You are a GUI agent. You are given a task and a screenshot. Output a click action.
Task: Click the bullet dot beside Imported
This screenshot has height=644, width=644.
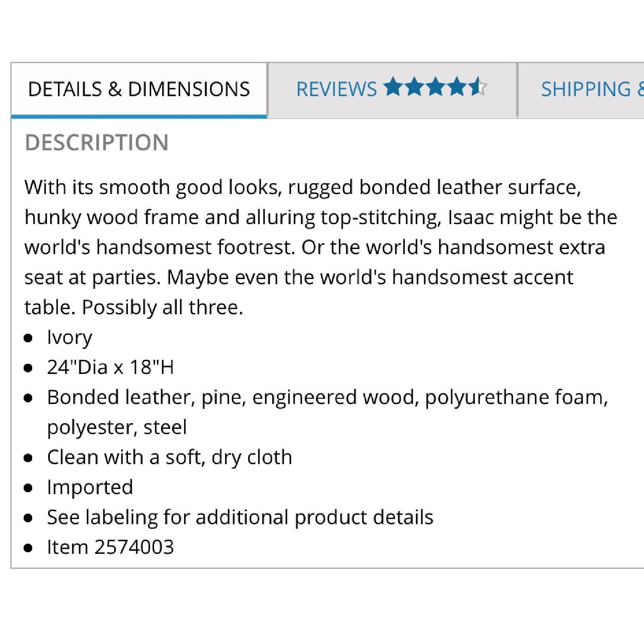coord(28,488)
